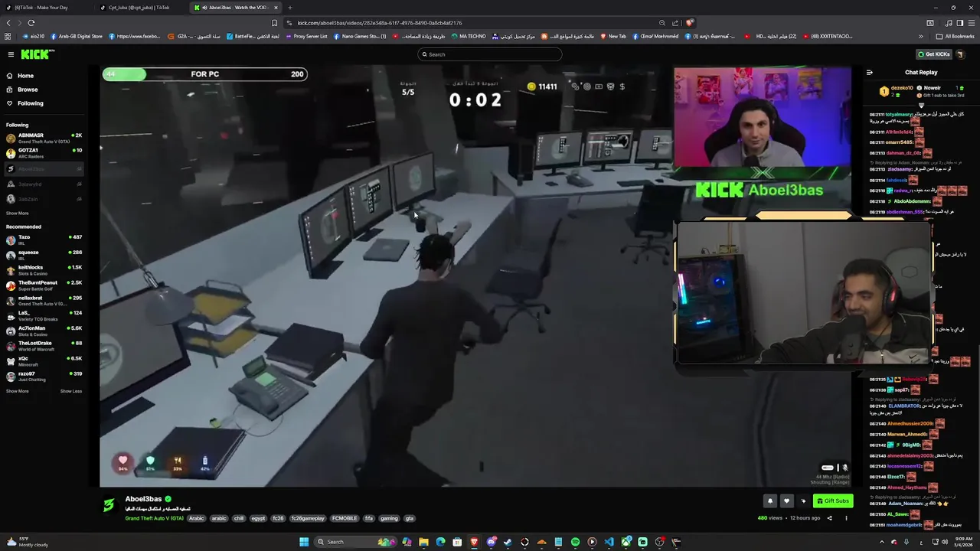Click the share icon under video
Image resolution: width=980 pixels, height=551 pixels.
pos(829,518)
